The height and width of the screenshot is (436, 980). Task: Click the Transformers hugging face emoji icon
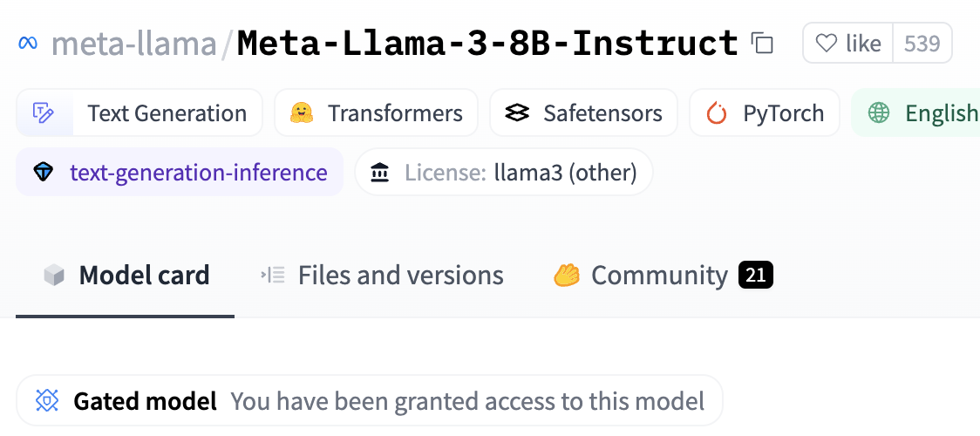tap(302, 113)
